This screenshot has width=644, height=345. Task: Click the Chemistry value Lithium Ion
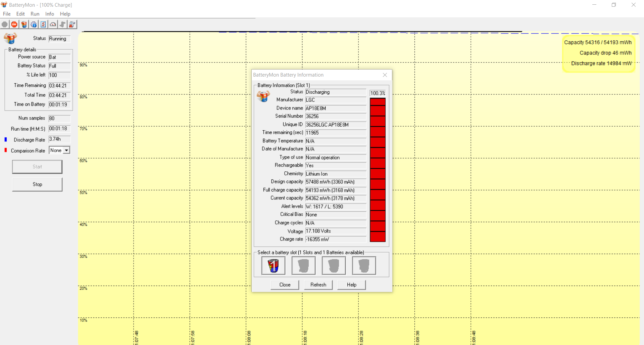pyautogui.click(x=336, y=174)
